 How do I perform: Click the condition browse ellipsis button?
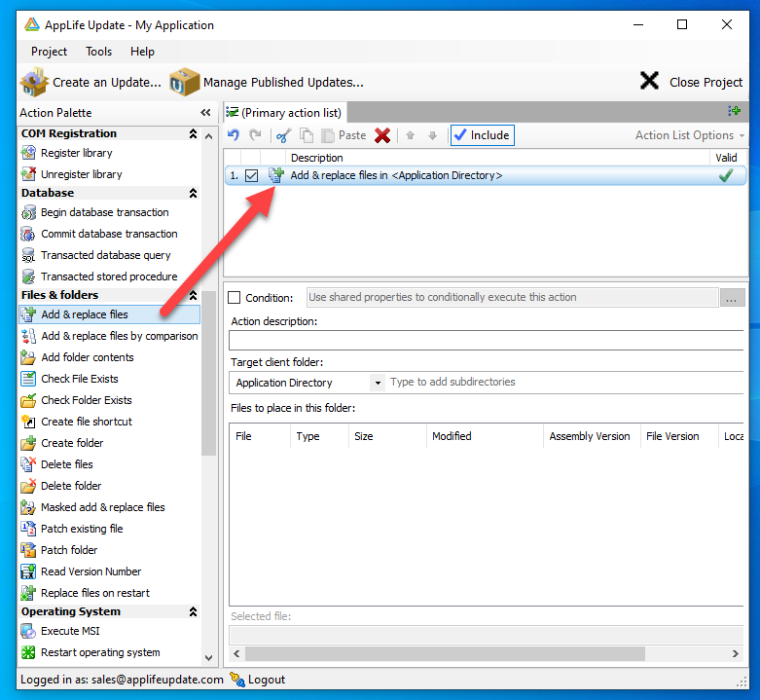pos(732,297)
